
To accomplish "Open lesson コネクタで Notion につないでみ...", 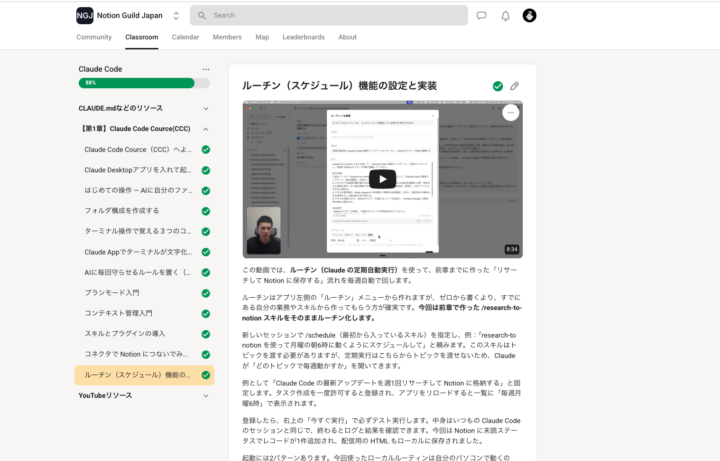I will pos(136,354).
